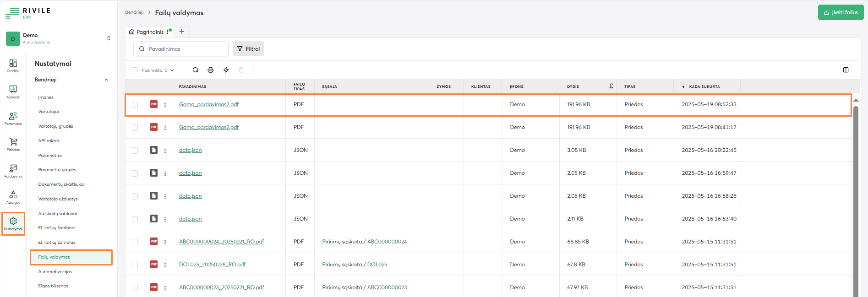Click the Įkelti failus upload button

pos(841,12)
